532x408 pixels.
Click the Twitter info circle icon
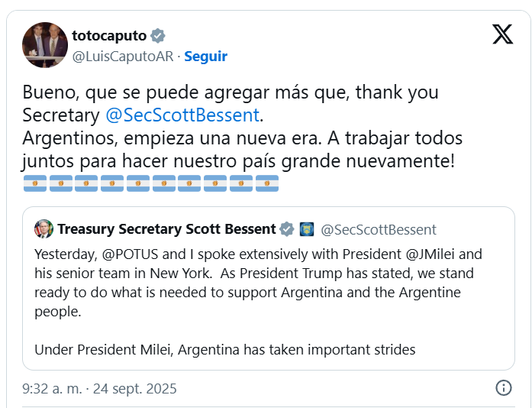[x=504, y=388]
